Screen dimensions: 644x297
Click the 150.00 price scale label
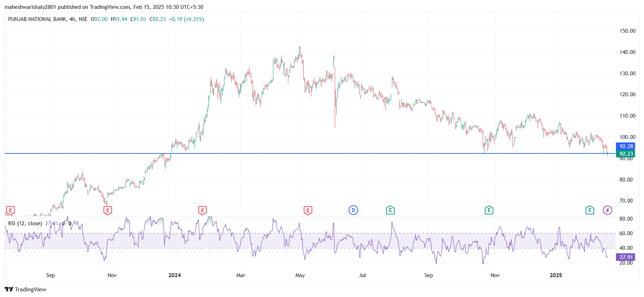click(x=627, y=31)
